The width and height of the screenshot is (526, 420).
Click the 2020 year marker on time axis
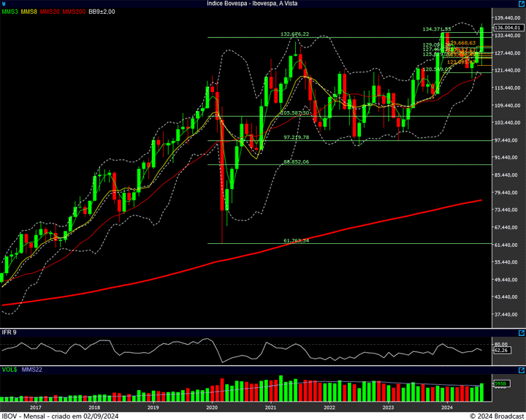coord(212,407)
